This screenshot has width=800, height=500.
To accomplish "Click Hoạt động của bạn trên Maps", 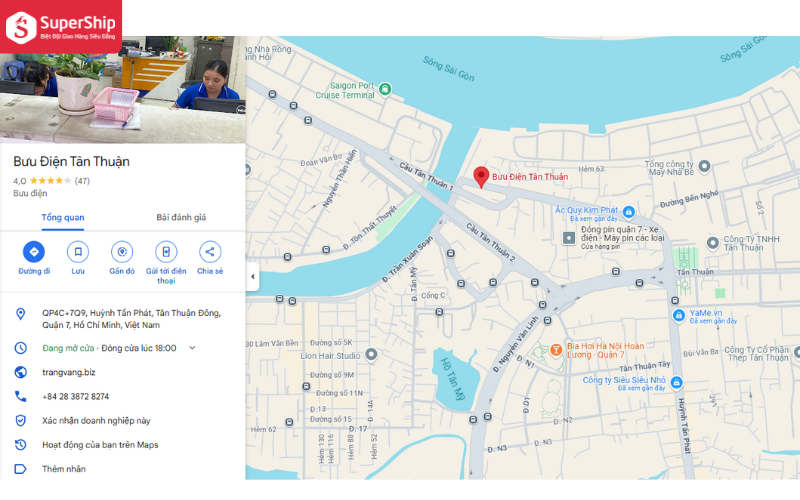I will 100,445.
